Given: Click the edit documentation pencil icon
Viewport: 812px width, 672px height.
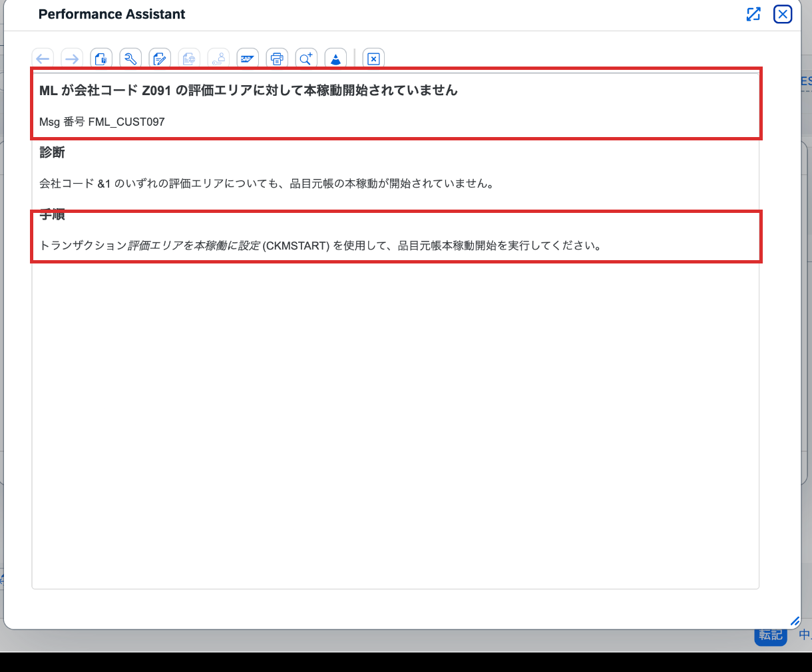Looking at the screenshot, I should click(x=160, y=59).
